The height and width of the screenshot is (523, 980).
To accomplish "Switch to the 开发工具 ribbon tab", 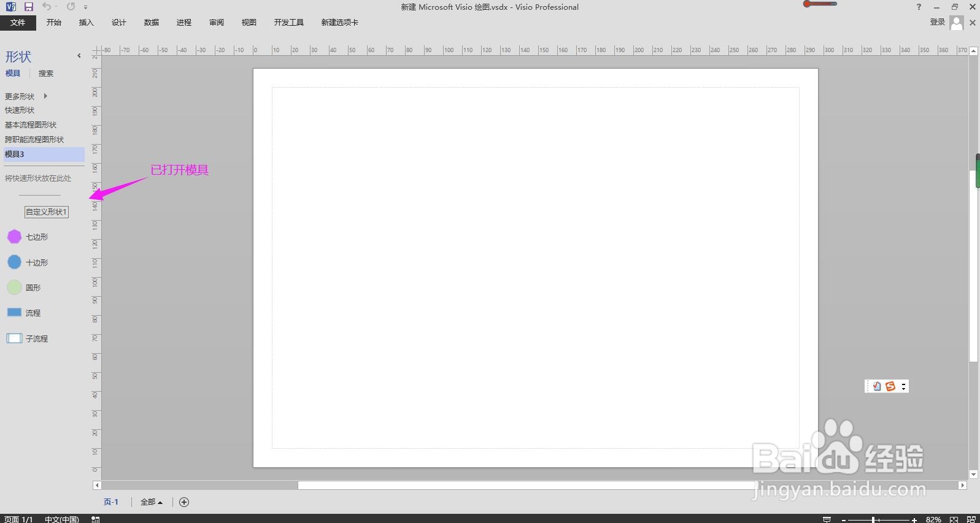I will point(289,23).
